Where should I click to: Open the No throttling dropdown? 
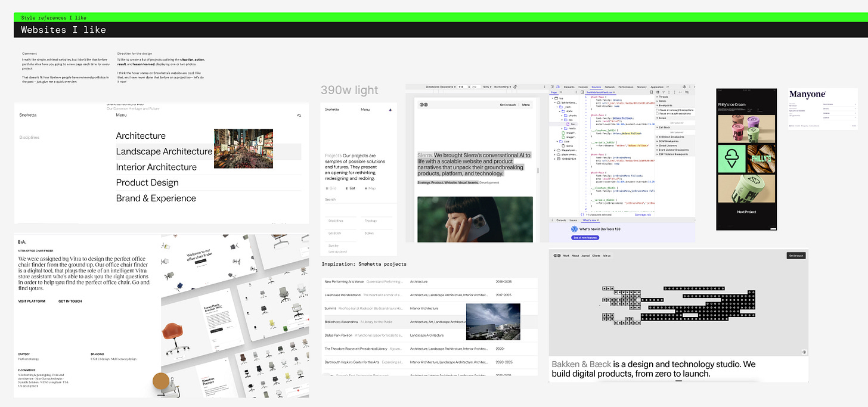pos(503,87)
